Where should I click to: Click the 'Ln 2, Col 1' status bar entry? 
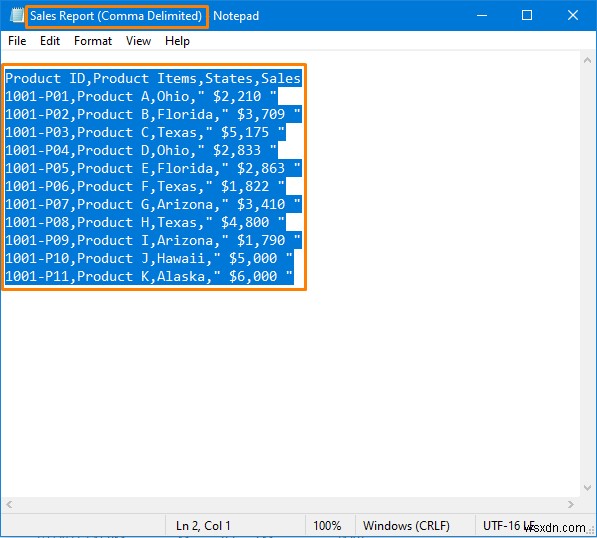pyautogui.click(x=203, y=526)
